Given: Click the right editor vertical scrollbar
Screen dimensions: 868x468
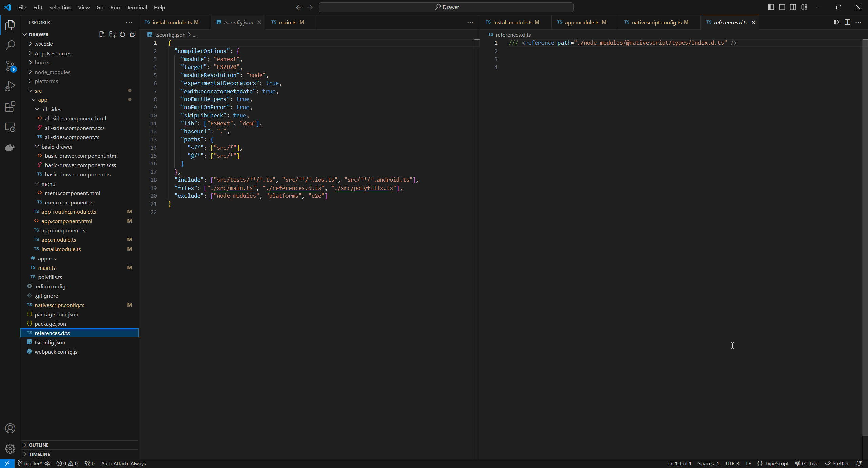Looking at the screenshot, I should click(x=865, y=237).
